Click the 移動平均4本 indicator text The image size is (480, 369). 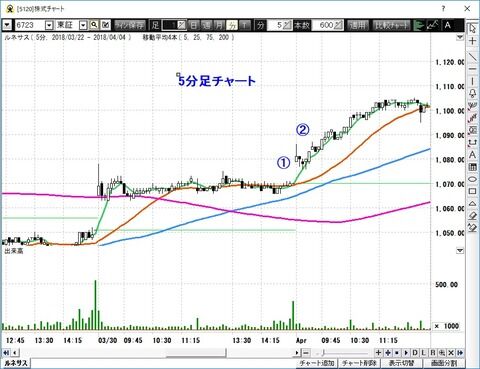click(x=162, y=37)
